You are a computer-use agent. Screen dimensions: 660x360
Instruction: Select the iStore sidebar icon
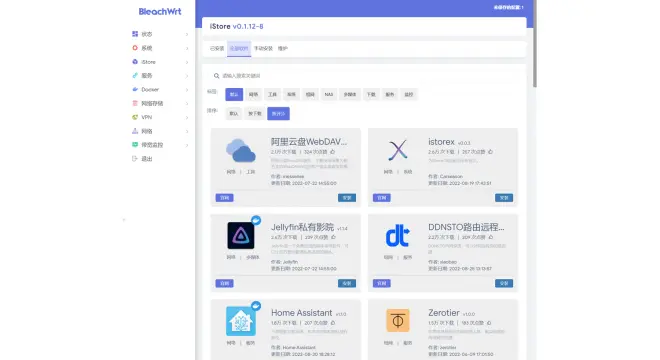[135, 61]
